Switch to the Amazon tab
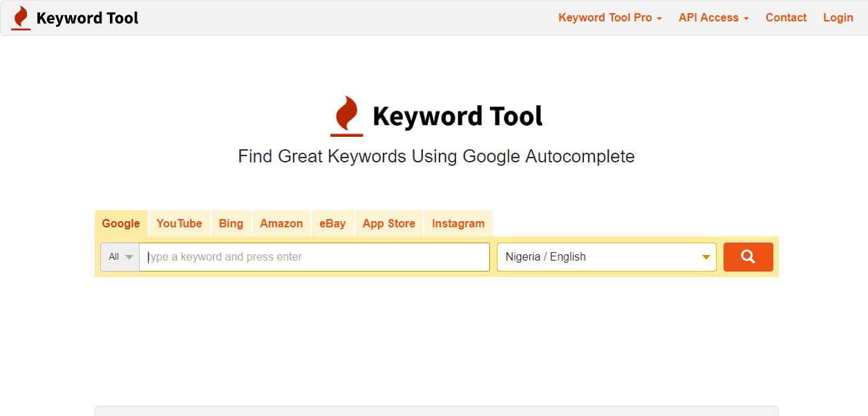Image resolution: width=868 pixels, height=416 pixels. [x=281, y=224]
